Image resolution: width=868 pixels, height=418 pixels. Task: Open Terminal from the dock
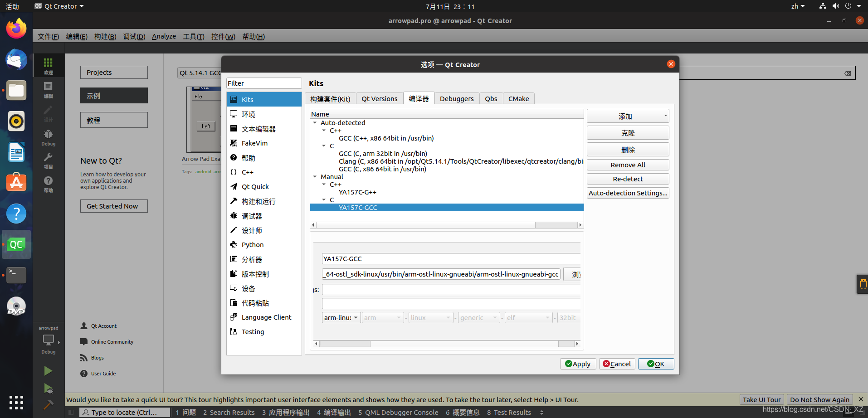coord(16,275)
